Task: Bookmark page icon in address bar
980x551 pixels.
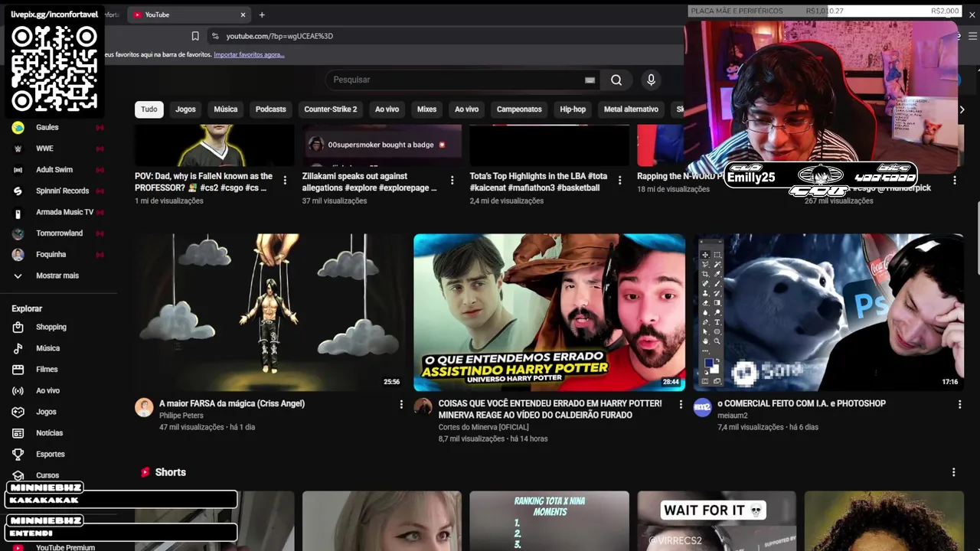Action: click(x=195, y=36)
